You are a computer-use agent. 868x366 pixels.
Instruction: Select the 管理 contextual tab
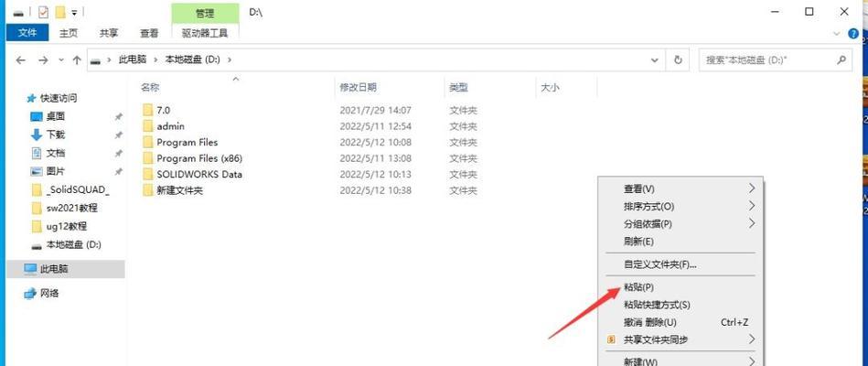click(x=205, y=14)
